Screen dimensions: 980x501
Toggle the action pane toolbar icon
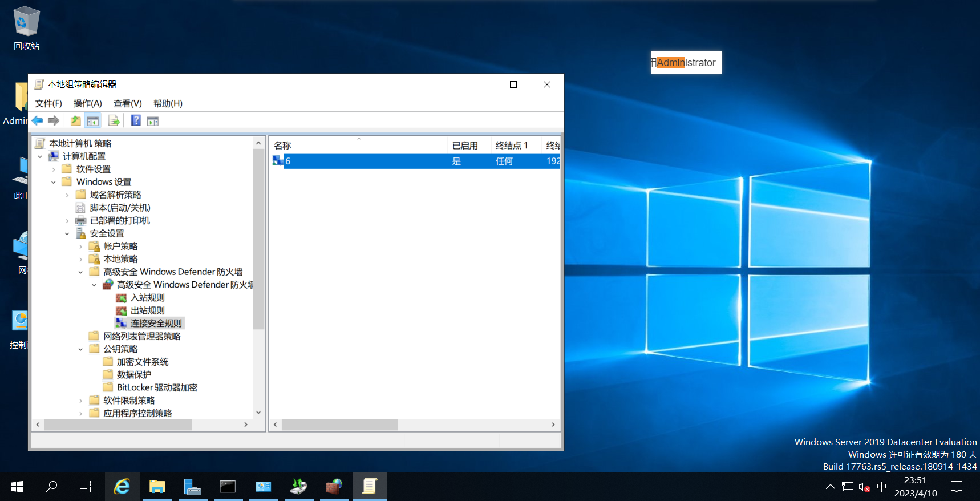153,120
